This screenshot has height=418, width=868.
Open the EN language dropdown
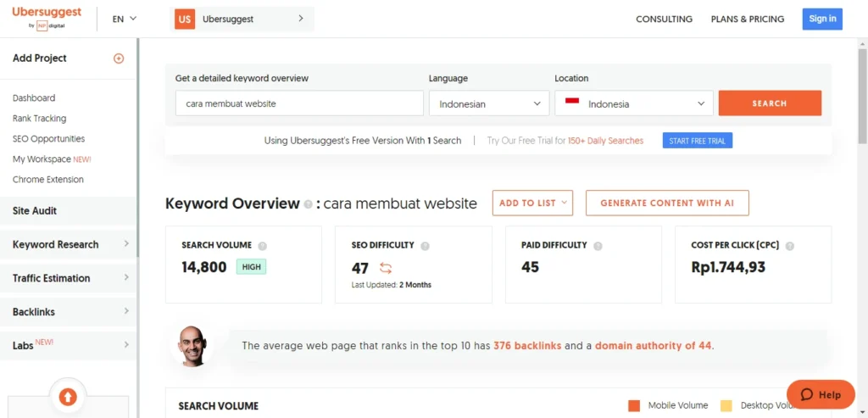click(x=125, y=19)
